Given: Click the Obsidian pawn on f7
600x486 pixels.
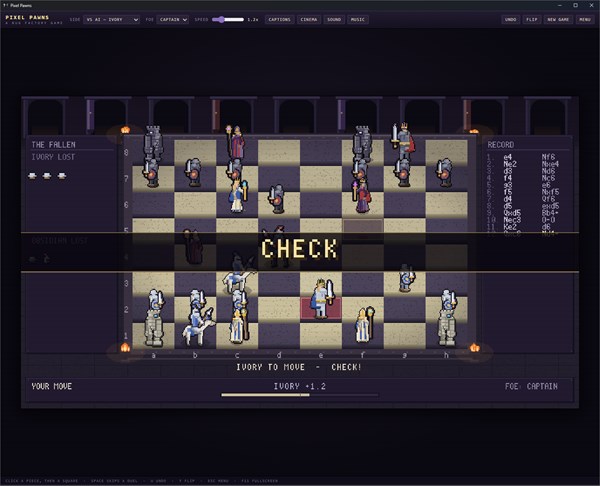Looking at the screenshot, I should 360,171.
